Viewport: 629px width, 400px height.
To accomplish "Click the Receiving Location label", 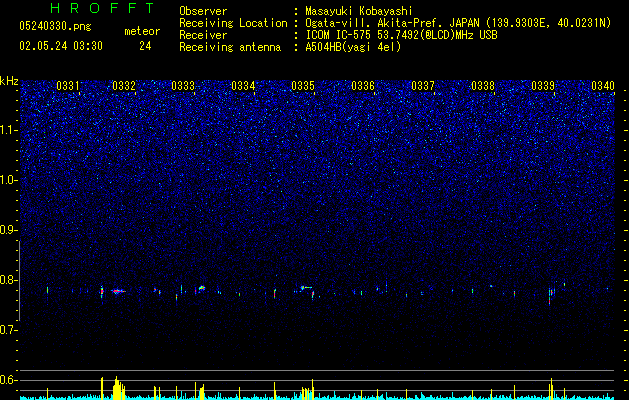I will (233, 23).
